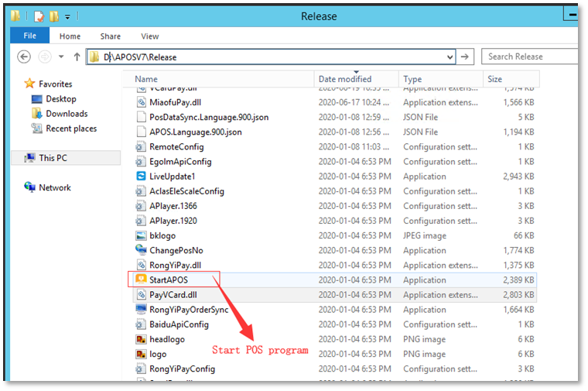Select APOS.Language.900.json file icon
The image size is (588, 391).
click(141, 132)
